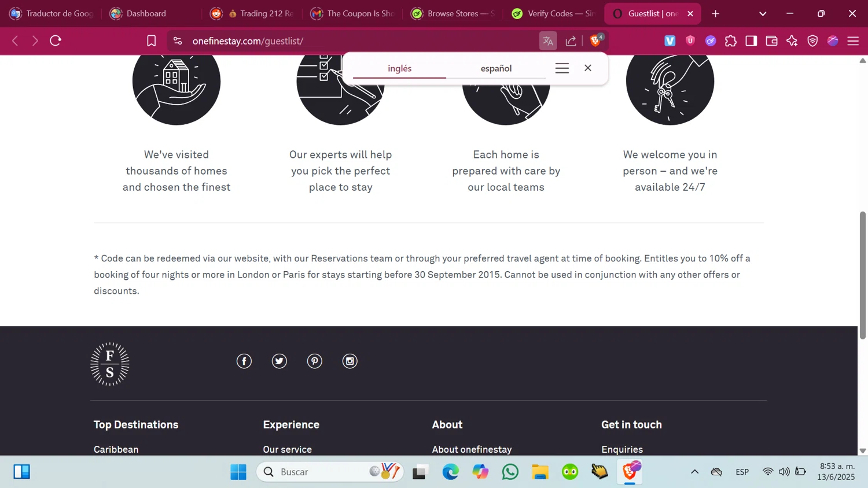Click scrollbar down arrow
868x488 pixels.
[x=863, y=450]
